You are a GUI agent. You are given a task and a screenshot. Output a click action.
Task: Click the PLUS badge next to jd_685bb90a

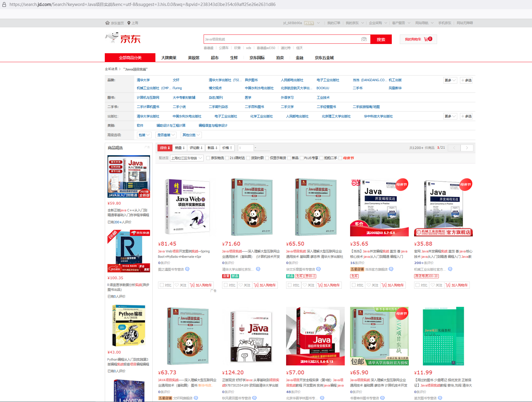(x=309, y=23)
